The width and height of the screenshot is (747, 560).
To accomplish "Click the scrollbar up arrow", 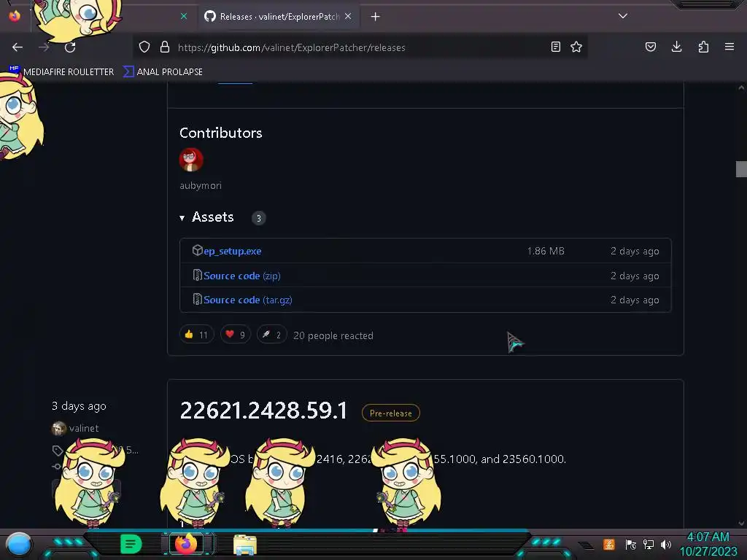I will point(741,87).
